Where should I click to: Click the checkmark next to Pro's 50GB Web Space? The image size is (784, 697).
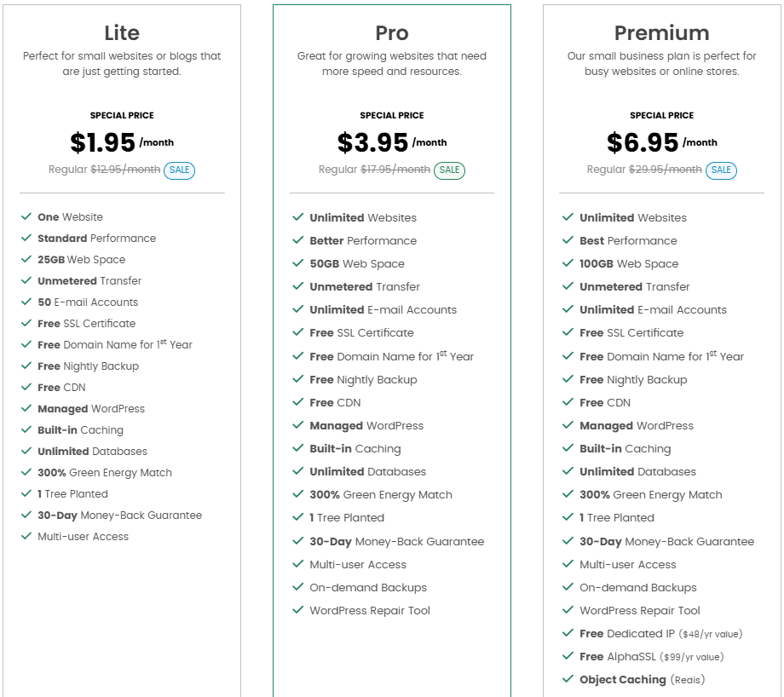298,263
